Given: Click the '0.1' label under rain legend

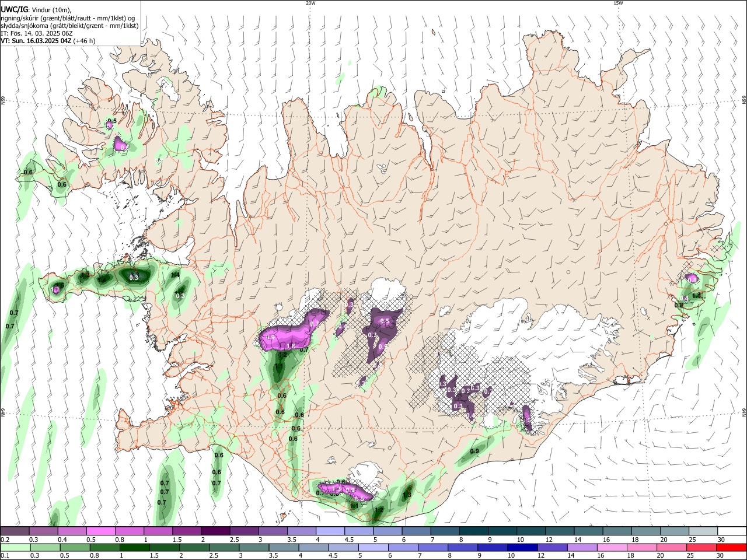Looking at the screenshot, I should (x=5, y=556).
